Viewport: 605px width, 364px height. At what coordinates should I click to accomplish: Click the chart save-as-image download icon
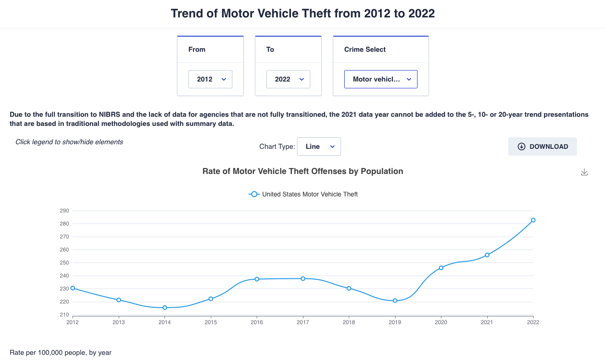584,172
